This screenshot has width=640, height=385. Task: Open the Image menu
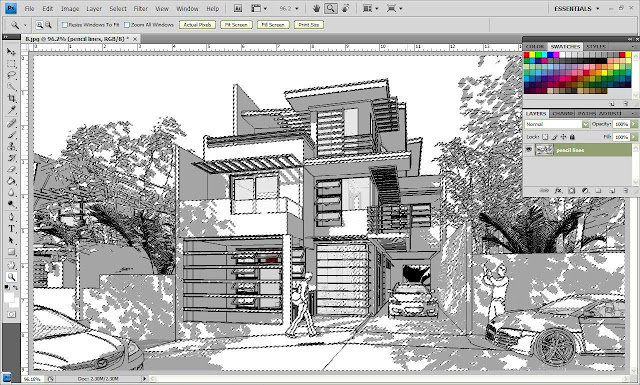click(70, 9)
